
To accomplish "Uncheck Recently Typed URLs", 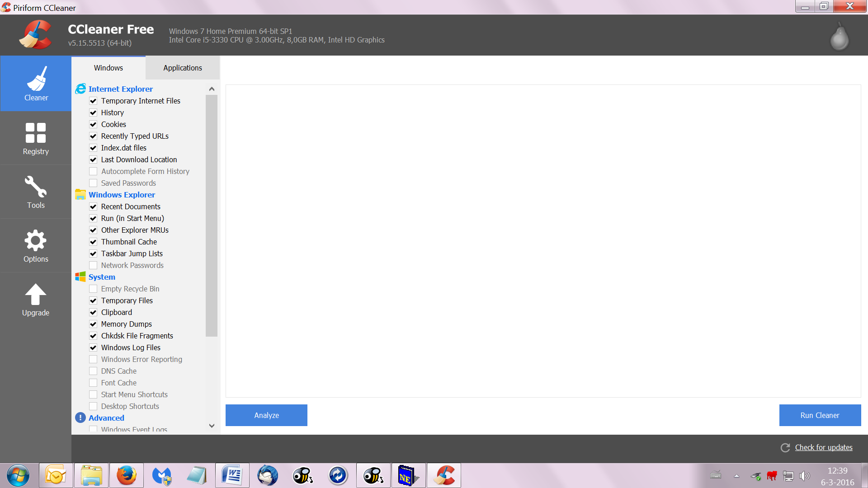I will click(93, 136).
